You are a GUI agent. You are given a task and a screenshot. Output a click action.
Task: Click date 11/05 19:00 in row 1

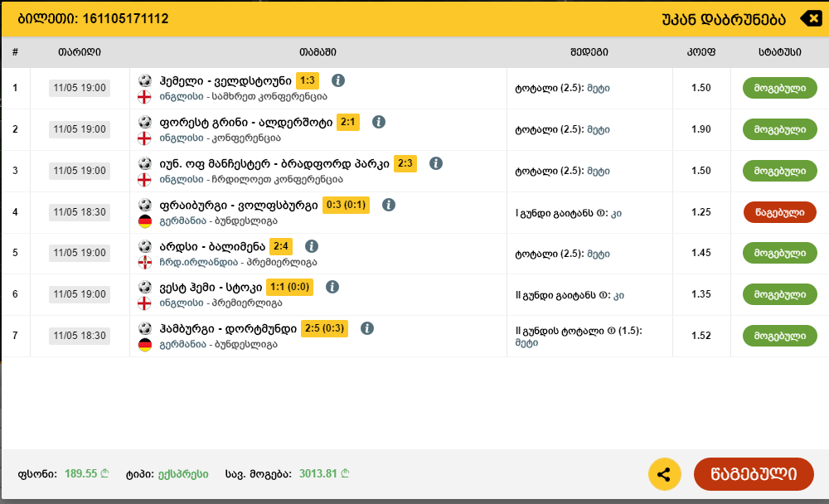point(80,88)
